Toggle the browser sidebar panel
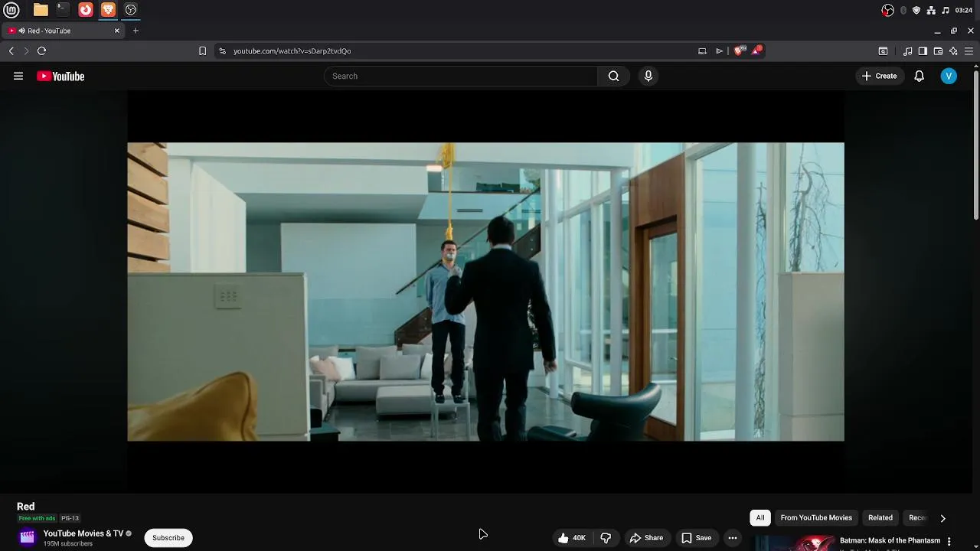This screenshot has height=551, width=980. (923, 51)
